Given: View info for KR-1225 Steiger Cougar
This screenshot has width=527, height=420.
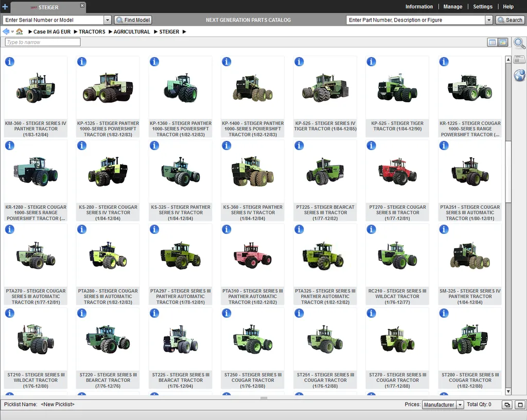Looking at the screenshot, I should [x=444, y=62].
